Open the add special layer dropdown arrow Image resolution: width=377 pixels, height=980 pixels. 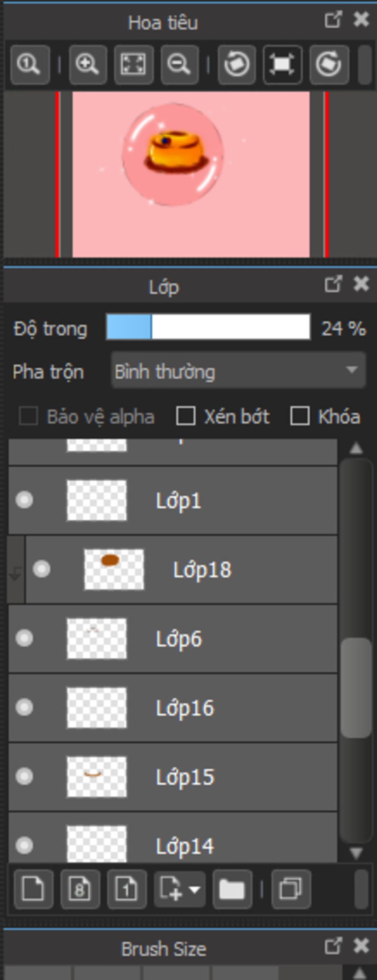(195, 889)
